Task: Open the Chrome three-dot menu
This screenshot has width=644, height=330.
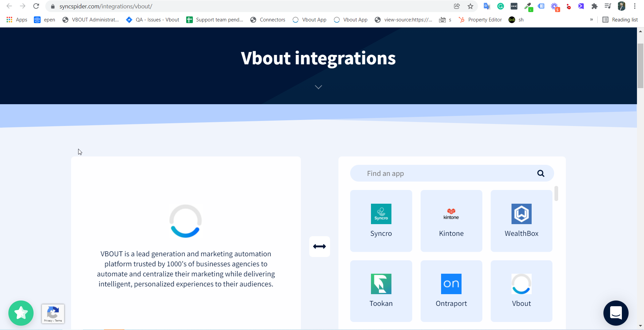Action: point(635,6)
